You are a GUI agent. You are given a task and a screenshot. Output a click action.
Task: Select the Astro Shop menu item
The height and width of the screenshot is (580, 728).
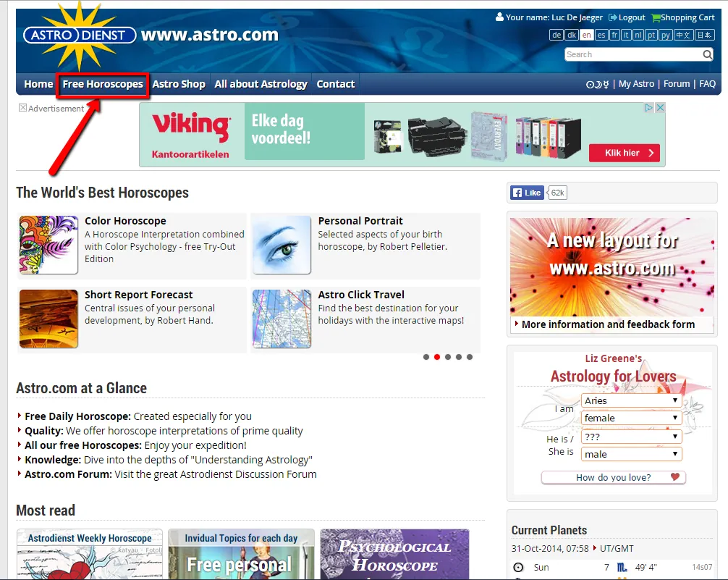178,84
